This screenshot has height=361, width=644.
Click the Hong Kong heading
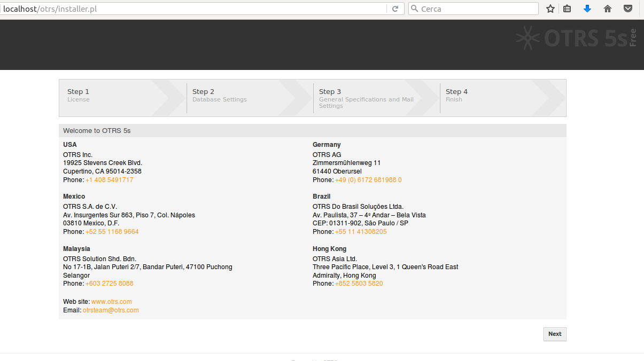coord(330,249)
